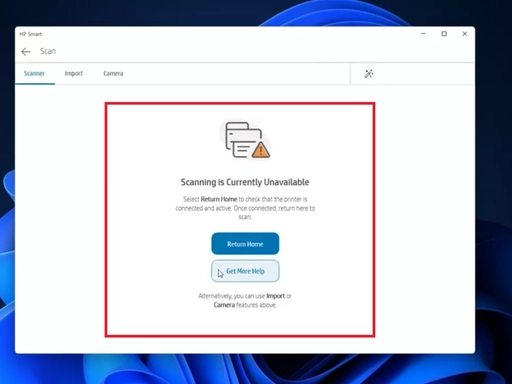The width and height of the screenshot is (512, 384).
Task: Click the Return Home button
Action: point(245,244)
